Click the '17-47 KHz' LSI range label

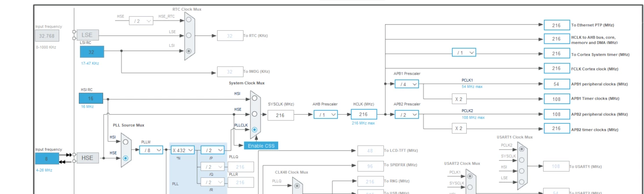point(90,63)
